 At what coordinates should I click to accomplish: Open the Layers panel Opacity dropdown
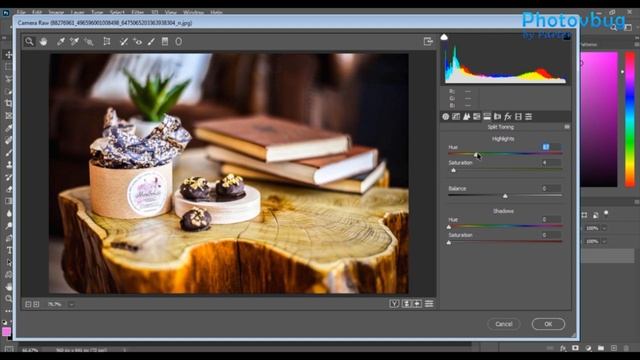pos(604,228)
